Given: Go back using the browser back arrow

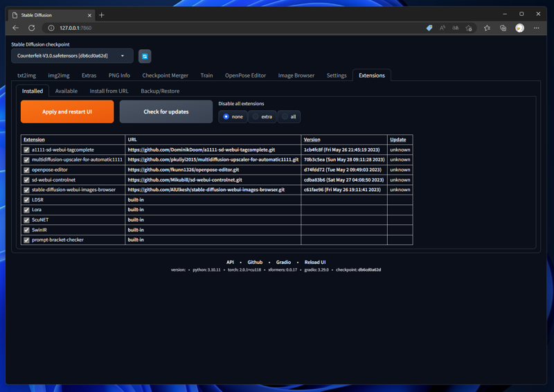Looking at the screenshot, I should [16, 28].
